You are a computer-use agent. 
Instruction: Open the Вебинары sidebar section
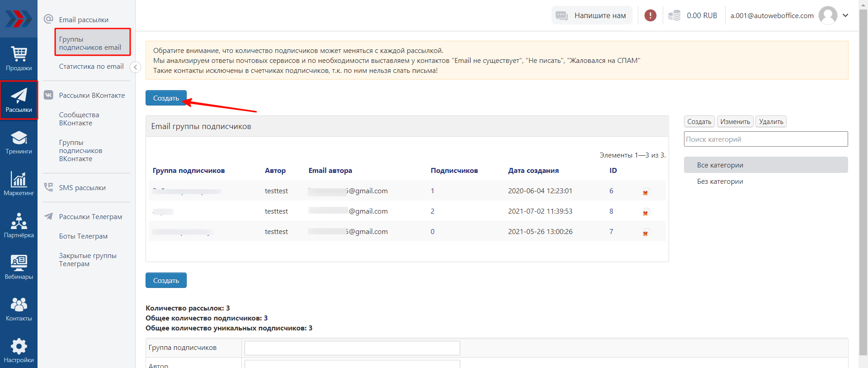(19, 267)
